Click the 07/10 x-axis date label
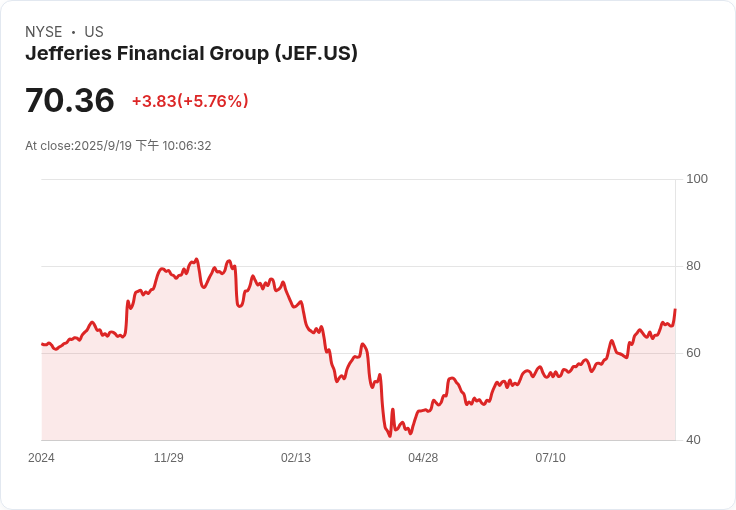Image resolution: width=736 pixels, height=510 pixels. 550,458
